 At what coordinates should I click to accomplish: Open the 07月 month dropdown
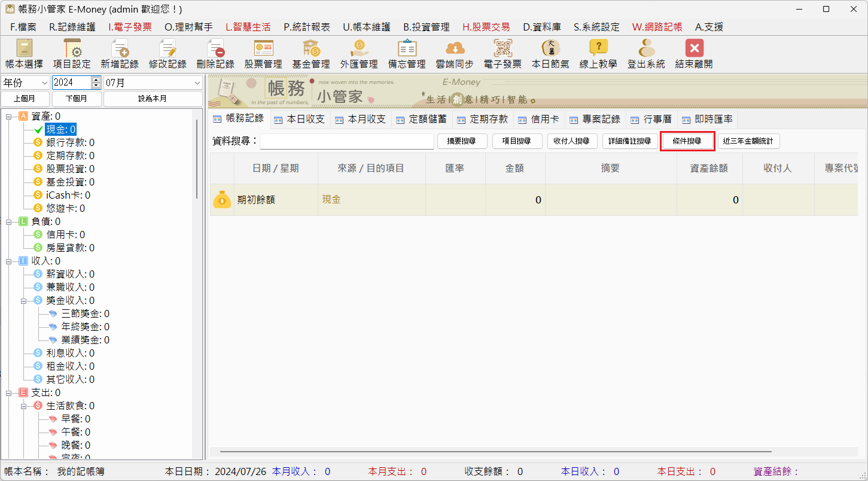tap(153, 83)
